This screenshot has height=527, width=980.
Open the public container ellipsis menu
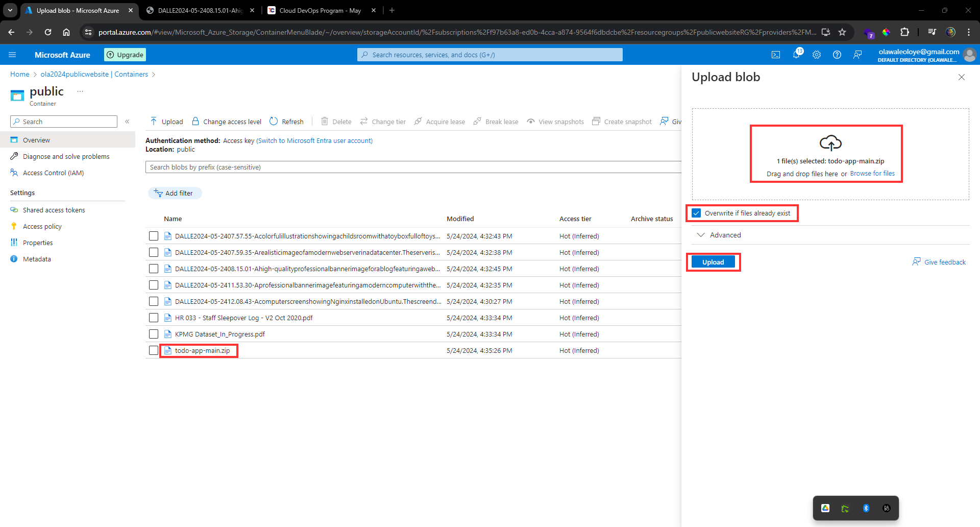click(x=80, y=91)
